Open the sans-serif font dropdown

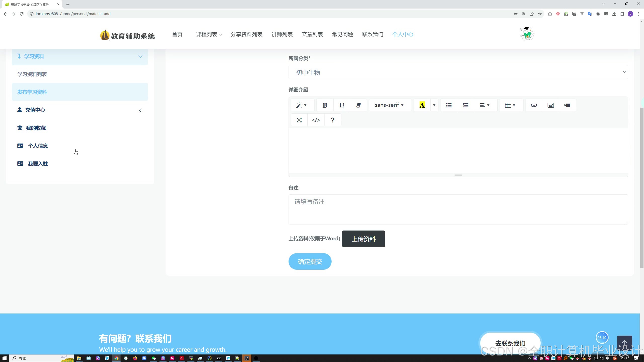[389, 105]
